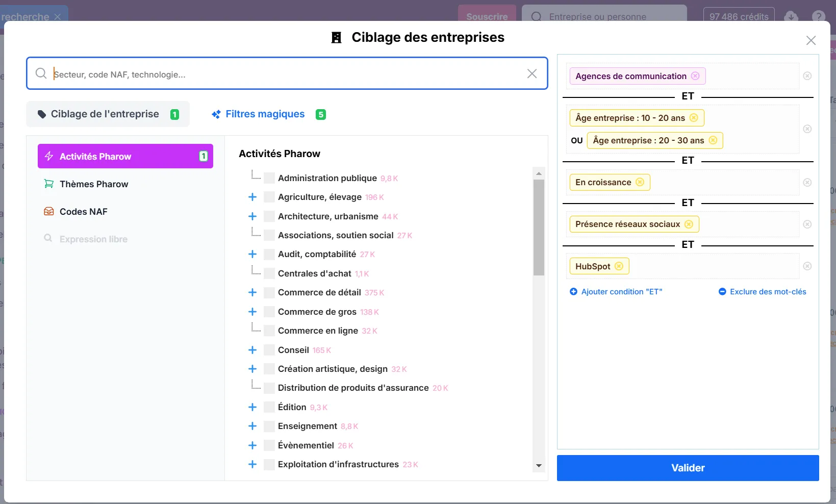Expand the Création artistique, design category
The width and height of the screenshot is (836, 504).
point(252,369)
